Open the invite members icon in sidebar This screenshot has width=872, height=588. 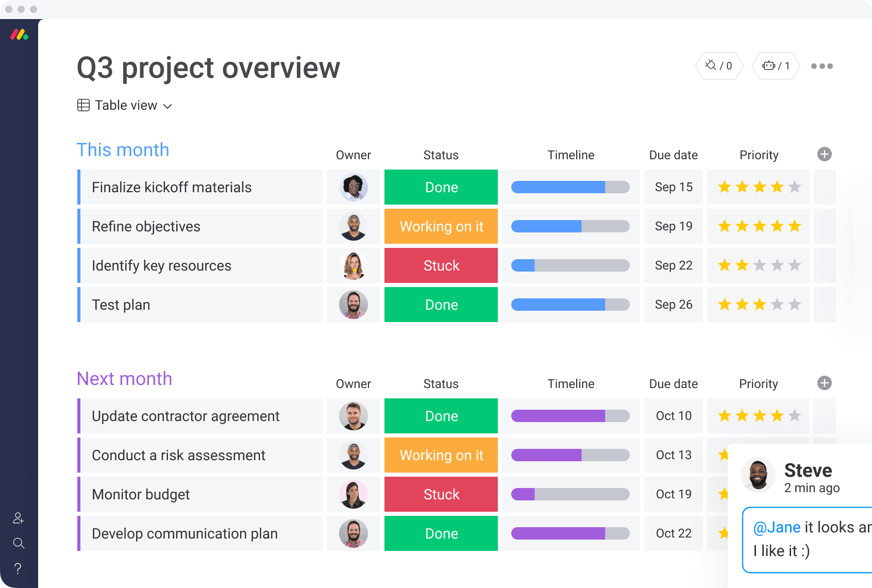tap(19, 518)
